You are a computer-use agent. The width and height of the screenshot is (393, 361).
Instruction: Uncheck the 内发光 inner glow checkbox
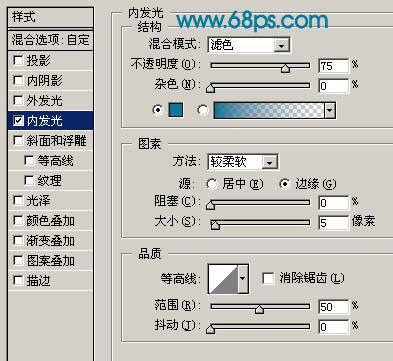point(18,120)
